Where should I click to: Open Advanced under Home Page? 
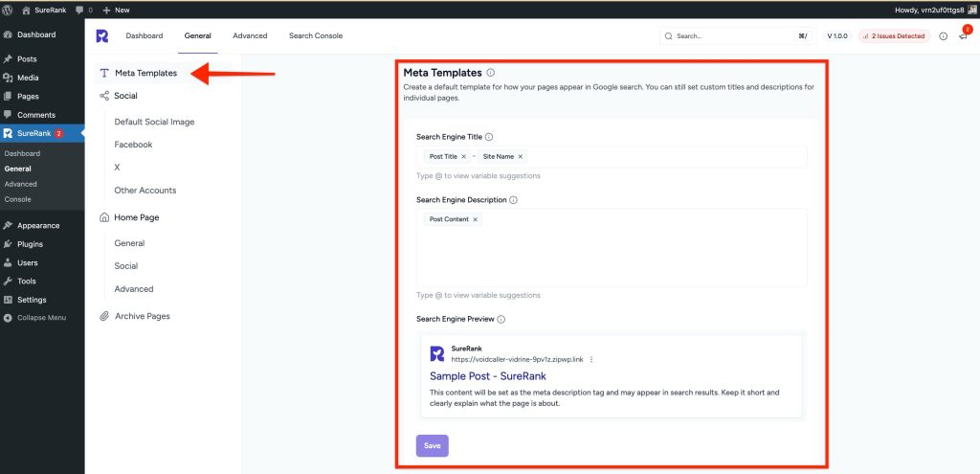134,289
